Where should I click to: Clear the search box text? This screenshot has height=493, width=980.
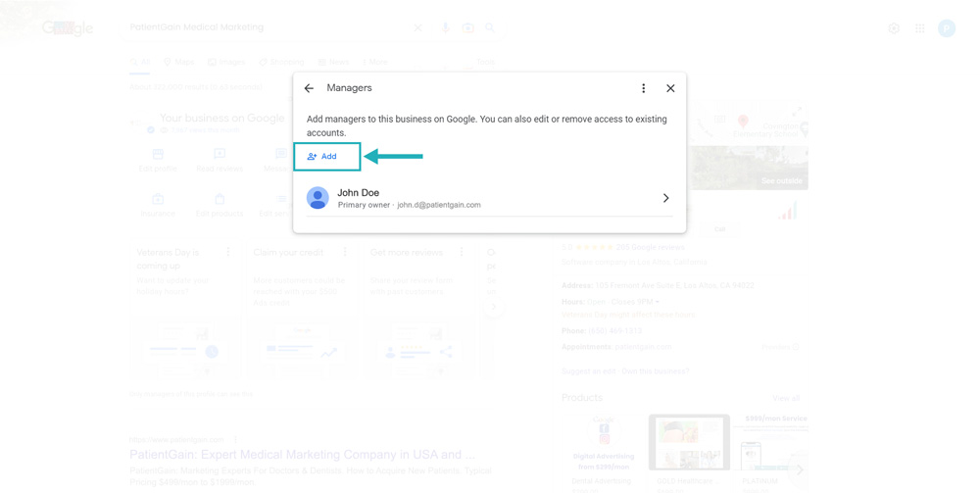[x=418, y=27]
